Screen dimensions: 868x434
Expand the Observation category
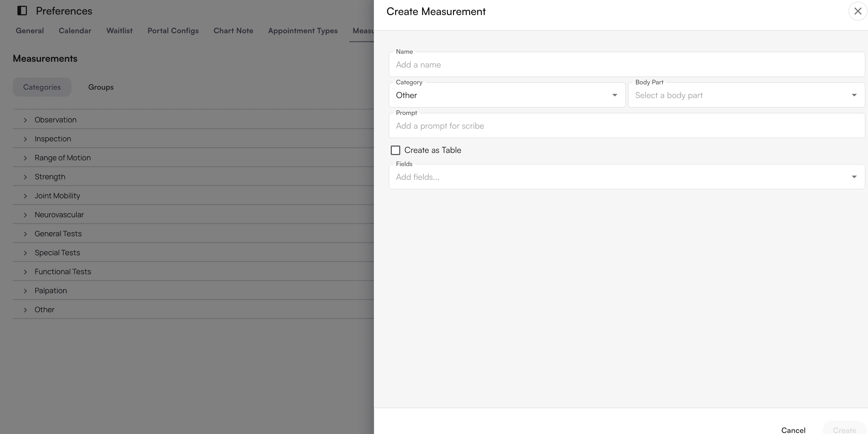(25, 120)
